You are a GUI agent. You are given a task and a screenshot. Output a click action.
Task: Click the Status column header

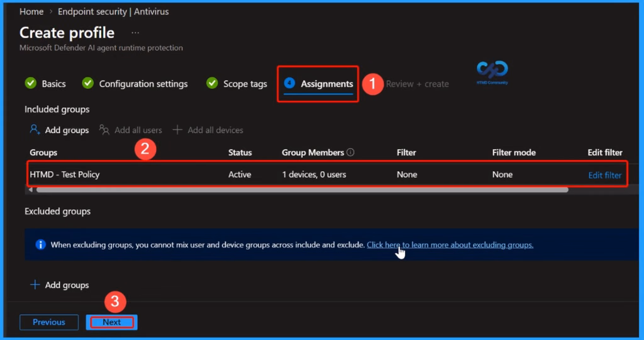pyautogui.click(x=240, y=152)
